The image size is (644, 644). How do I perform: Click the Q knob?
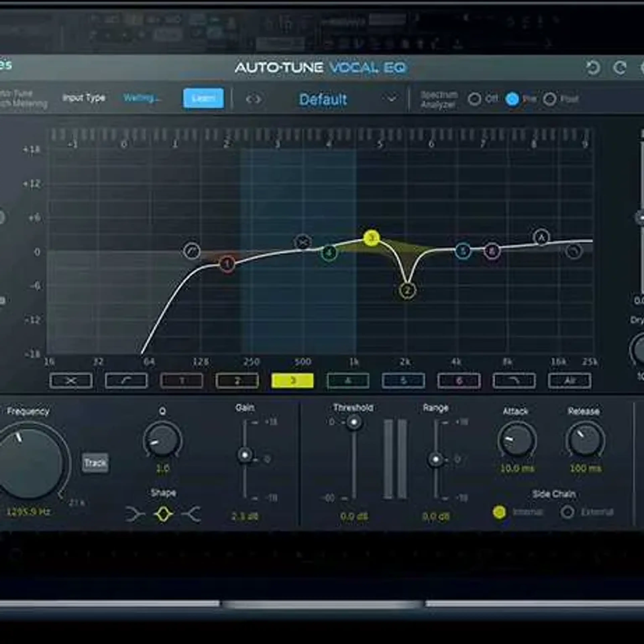coord(163,440)
